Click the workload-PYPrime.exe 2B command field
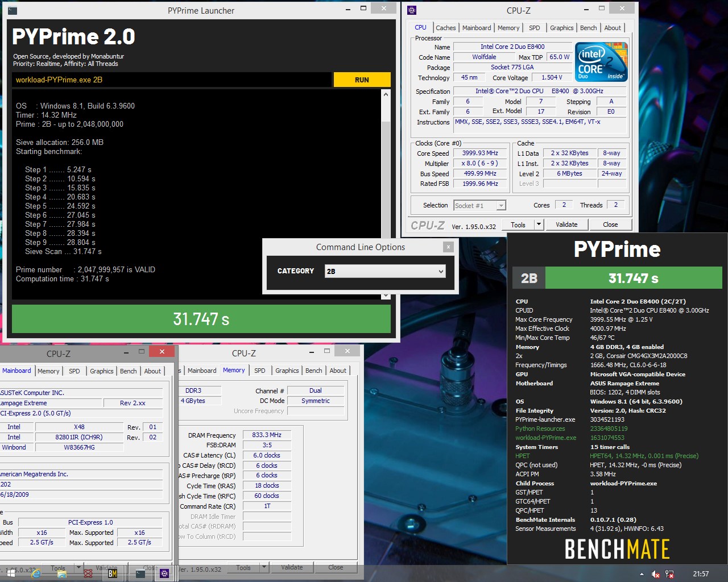This screenshot has width=728, height=582. pos(172,80)
